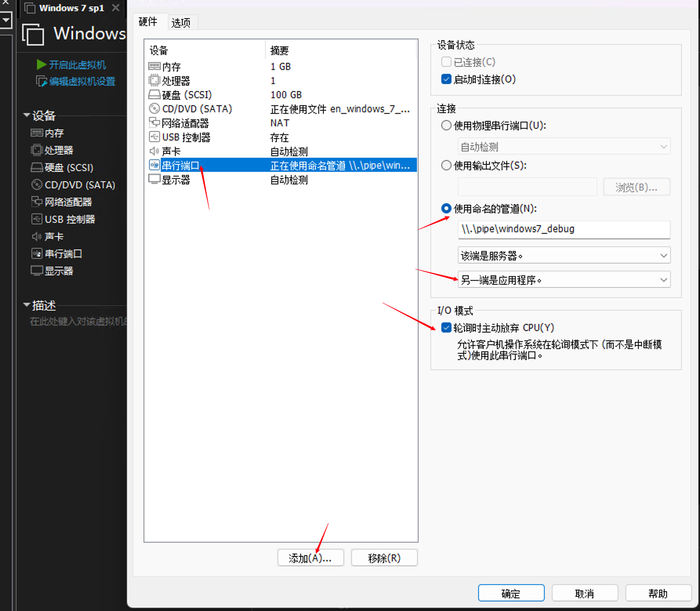Open the 该端是服务器 dropdown

coord(564,256)
